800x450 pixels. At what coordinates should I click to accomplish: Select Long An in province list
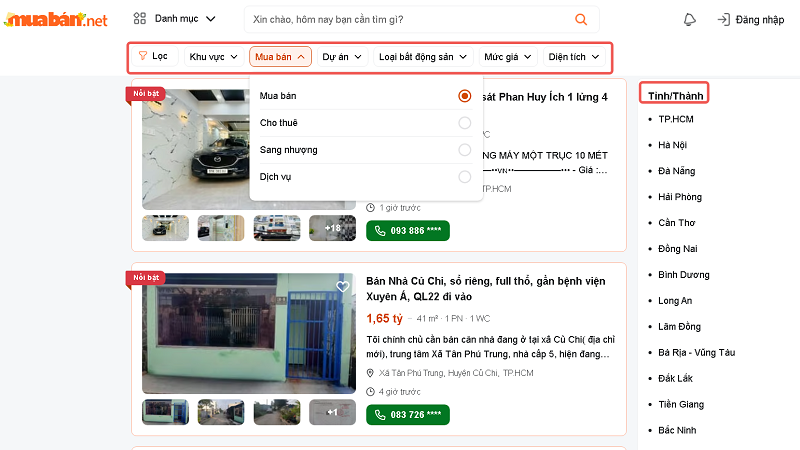click(x=675, y=301)
